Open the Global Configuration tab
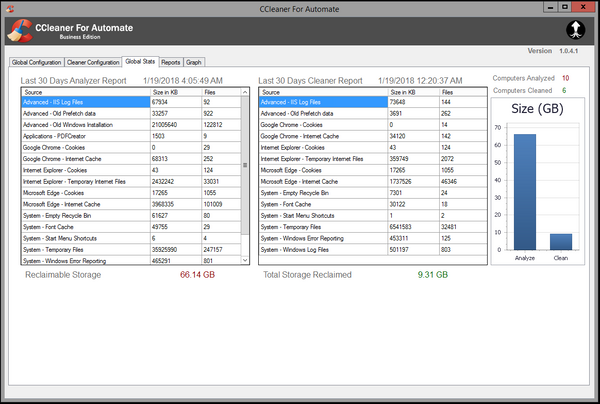The height and width of the screenshot is (404, 600). [36, 62]
